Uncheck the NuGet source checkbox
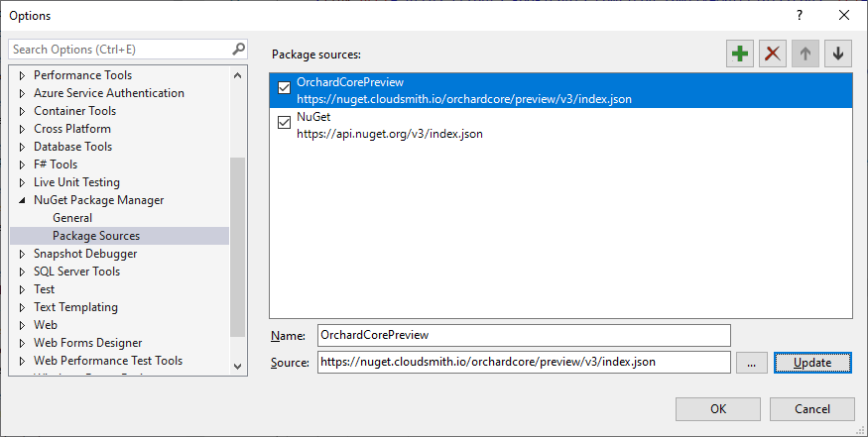Viewport: 868px width, 437px height. pos(284,122)
